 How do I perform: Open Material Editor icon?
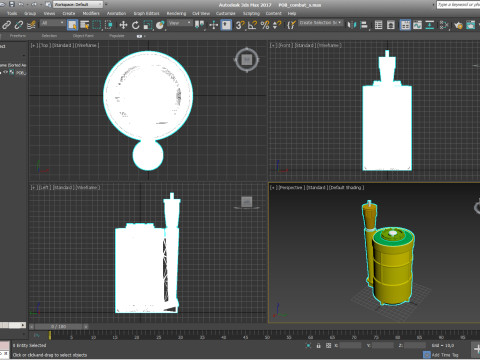click(x=444, y=25)
